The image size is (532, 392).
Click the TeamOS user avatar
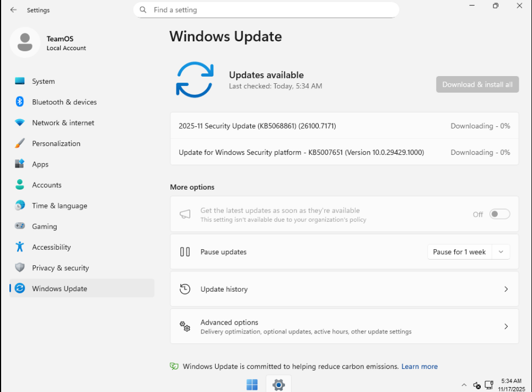click(x=25, y=42)
